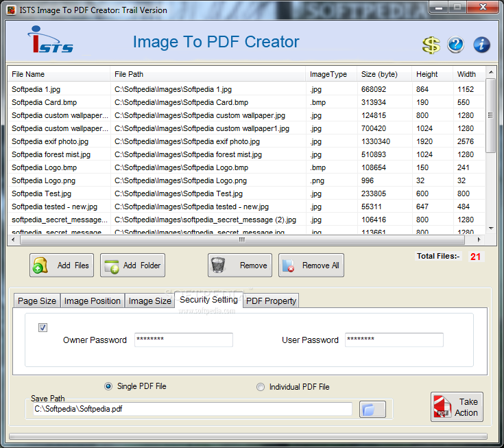The width and height of the screenshot is (504, 448).
Task: Click the Total Files count 21
Action: 475,257
